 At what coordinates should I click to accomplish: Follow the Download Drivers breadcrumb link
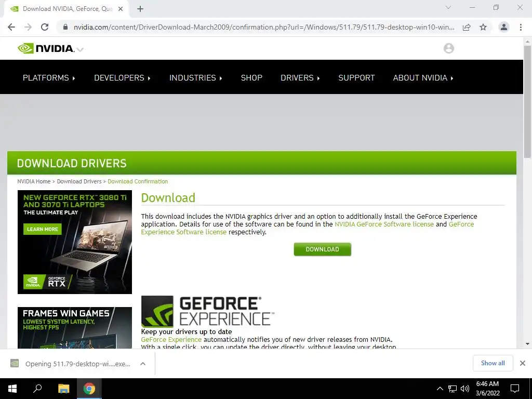(x=79, y=181)
